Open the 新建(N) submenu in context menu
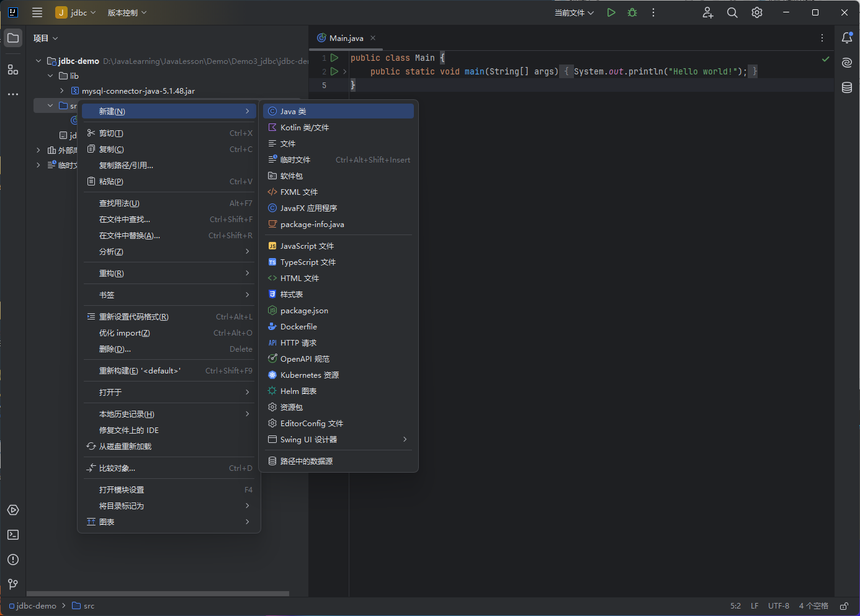This screenshot has width=860, height=616. click(169, 111)
